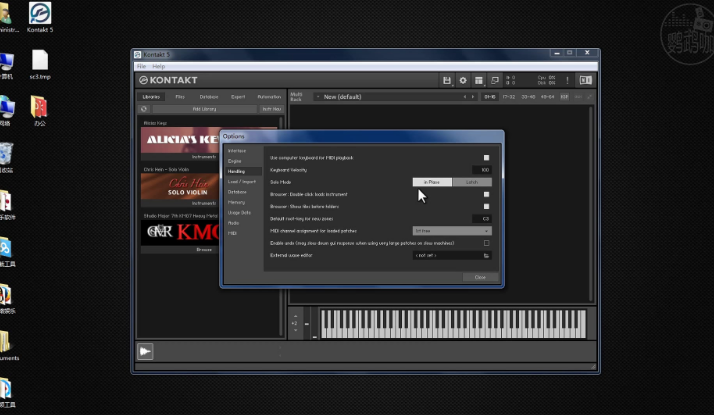Image resolution: width=714 pixels, height=415 pixels.
Task: Click Instruments under Chris Hein Solo Violin
Action: point(204,203)
